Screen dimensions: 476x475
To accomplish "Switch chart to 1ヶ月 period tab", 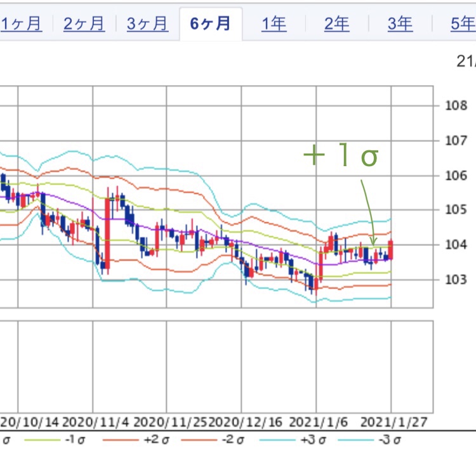I will [21, 24].
